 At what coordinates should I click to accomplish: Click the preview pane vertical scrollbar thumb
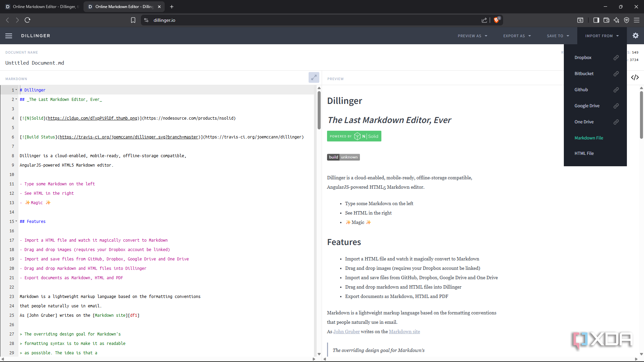pos(641,115)
